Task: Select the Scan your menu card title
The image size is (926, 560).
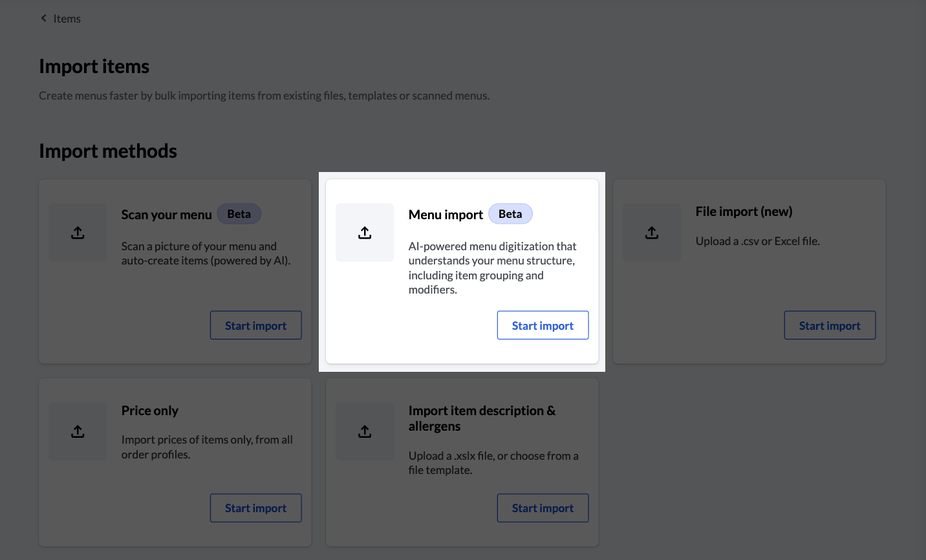Action: pyautogui.click(x=166, y=215)
